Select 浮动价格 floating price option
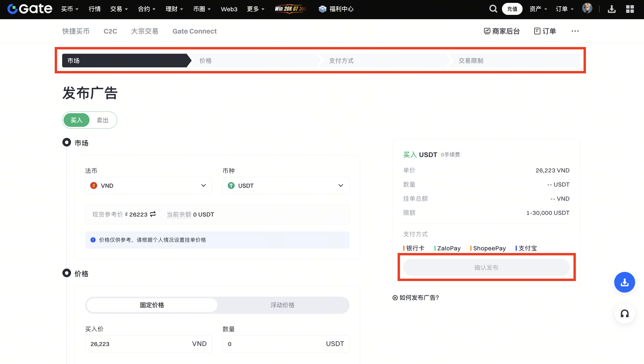 [282, 305]
